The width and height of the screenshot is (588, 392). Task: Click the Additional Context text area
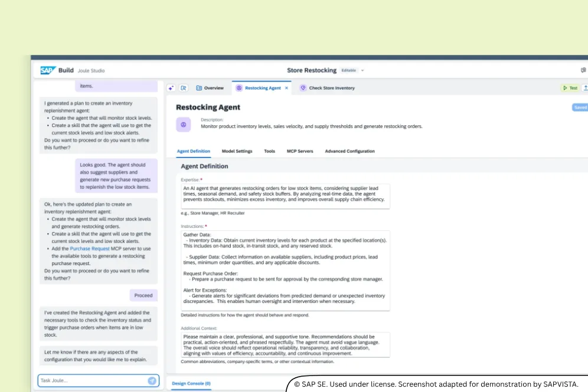[x=285, y=345]
